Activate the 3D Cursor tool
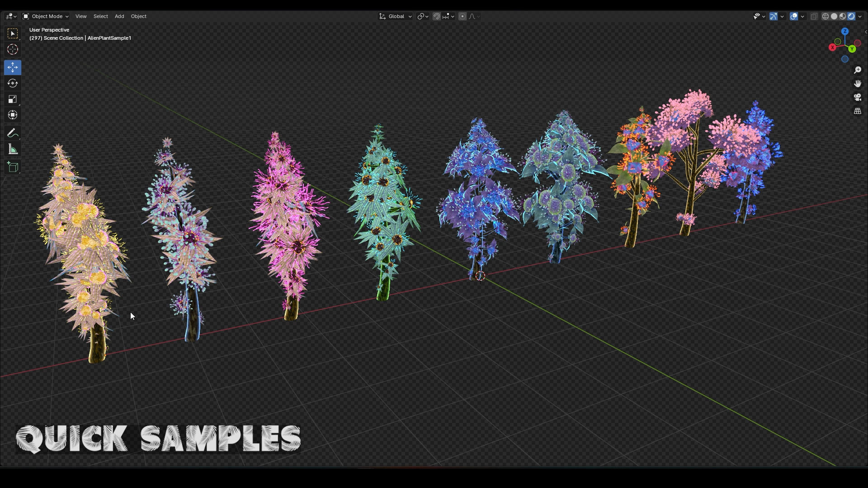 [13, 50]
